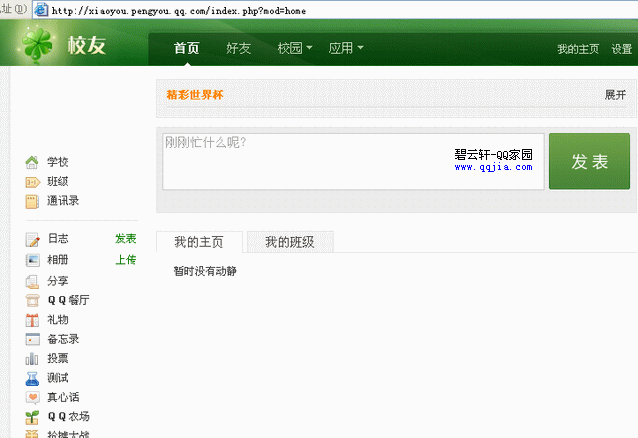Open the 校园 dropdown menu
The height and width of the screenshot is (438, 638).
click(295, 48)
